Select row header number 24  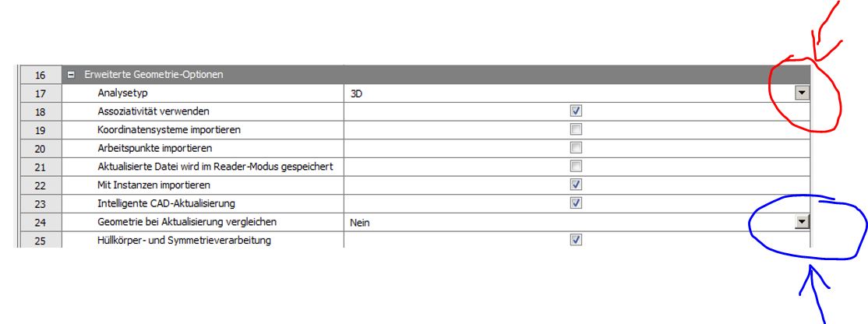pos(41,223)
